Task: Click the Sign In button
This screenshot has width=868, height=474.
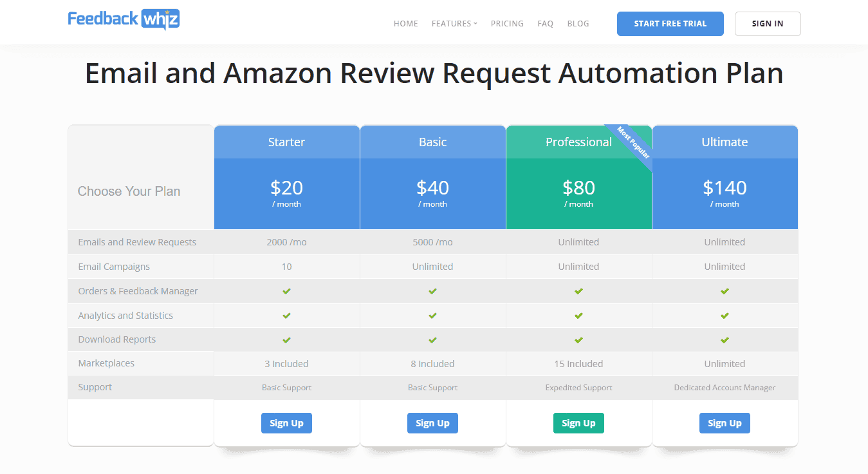Action: coord(767,24)
